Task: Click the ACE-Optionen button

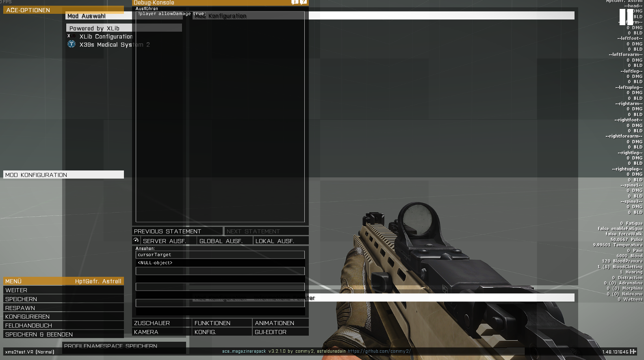Action: click(x=63, y=10)
